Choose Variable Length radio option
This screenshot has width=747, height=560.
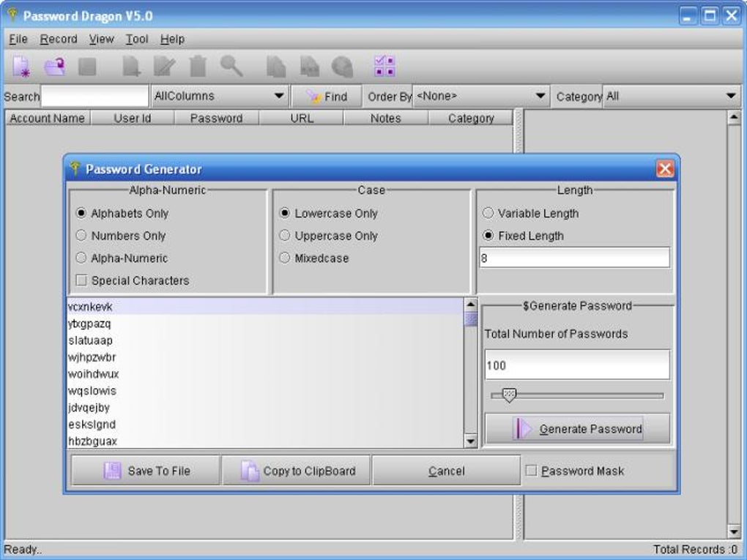tap(488, 213)
